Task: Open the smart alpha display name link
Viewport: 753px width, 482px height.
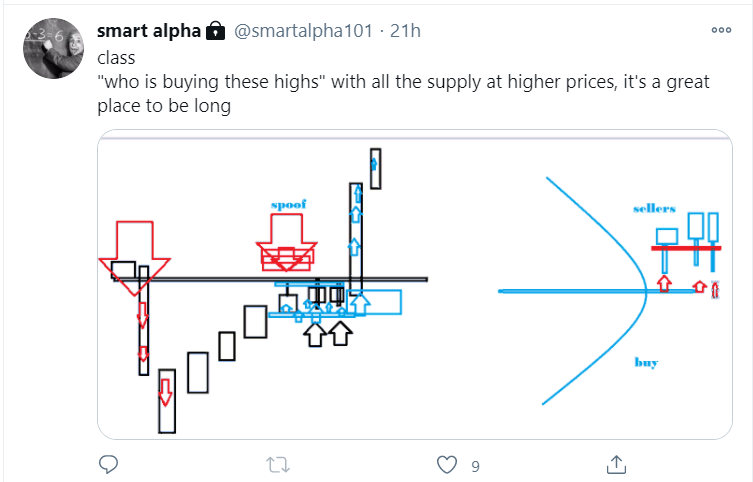Action: (148, 31)
